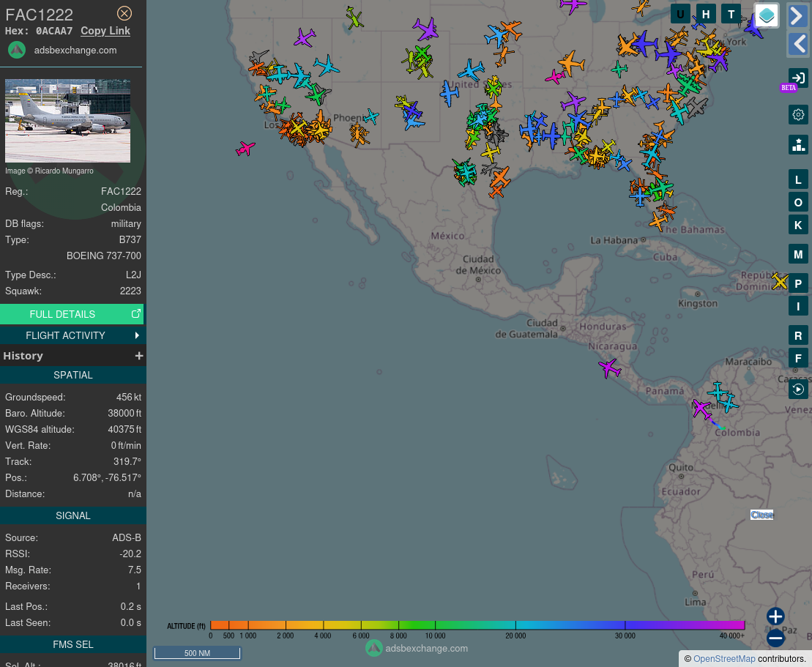812x667 pixels.
Task: Click the Squawk value 2223
Action: (x=130, y=291)
